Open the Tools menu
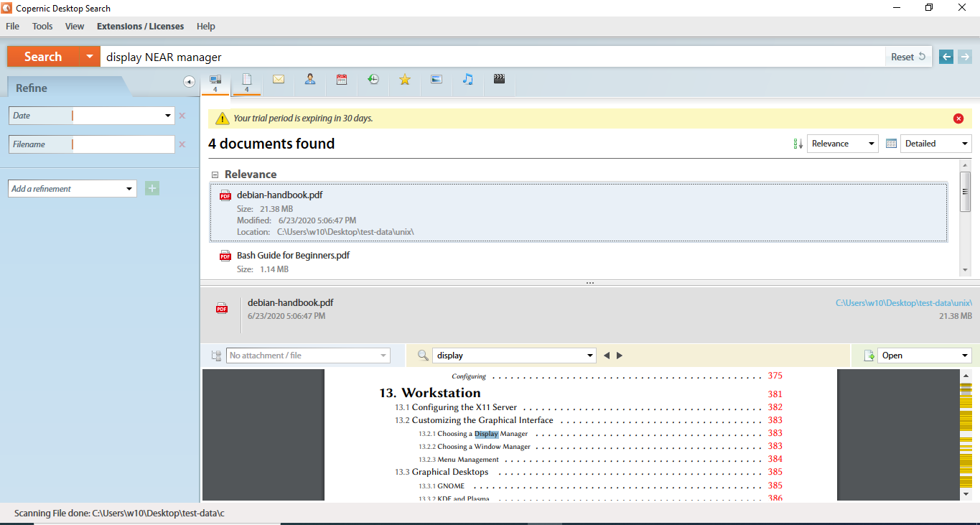This screenshot has width=980, height=525. [42, 27]
